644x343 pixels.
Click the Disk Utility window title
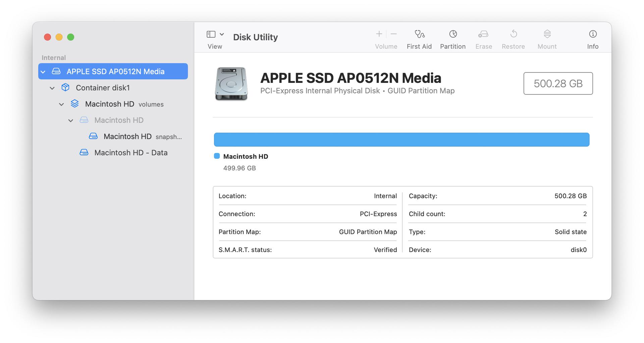(x=255, y=37)
